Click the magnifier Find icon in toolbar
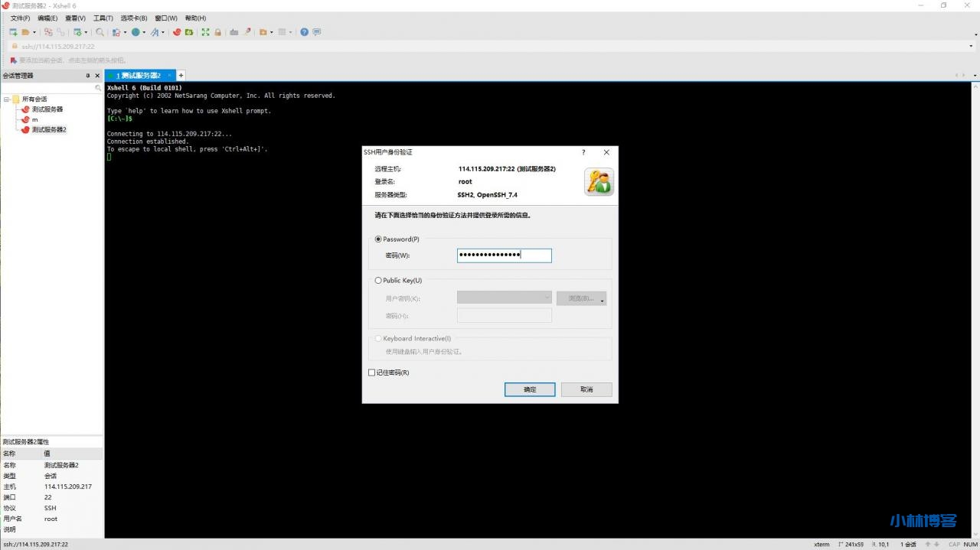Screen dimensions: 980x550 pos(100,32)
